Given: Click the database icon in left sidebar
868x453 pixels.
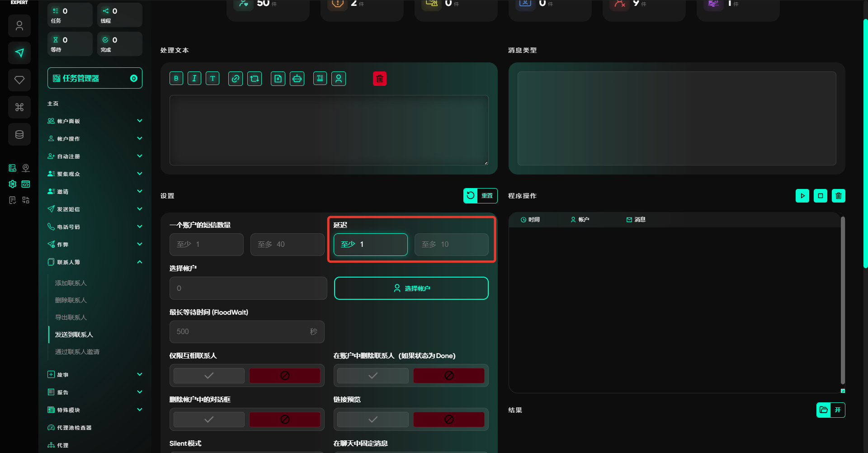Looking at the screenshot, I should (x=19, y=134).
